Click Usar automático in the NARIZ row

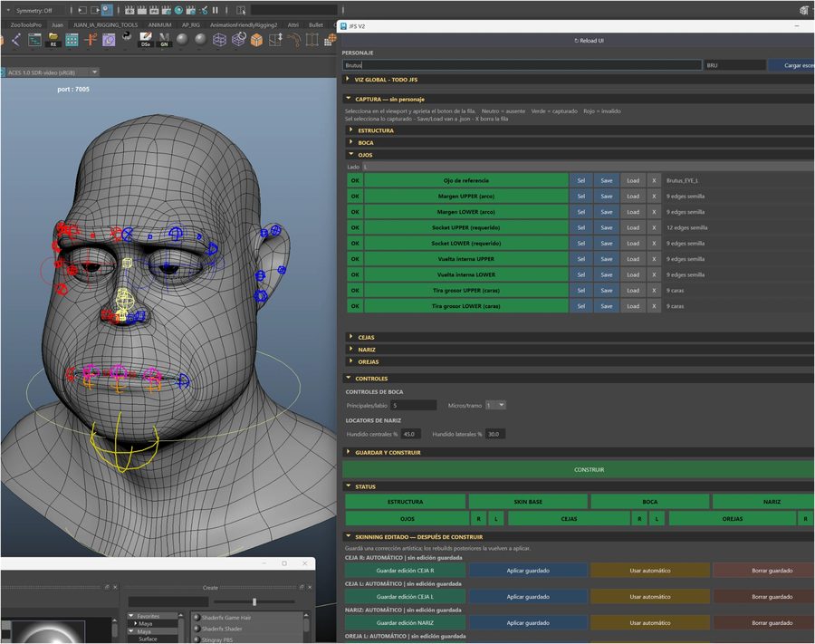[x=649, y=622]
